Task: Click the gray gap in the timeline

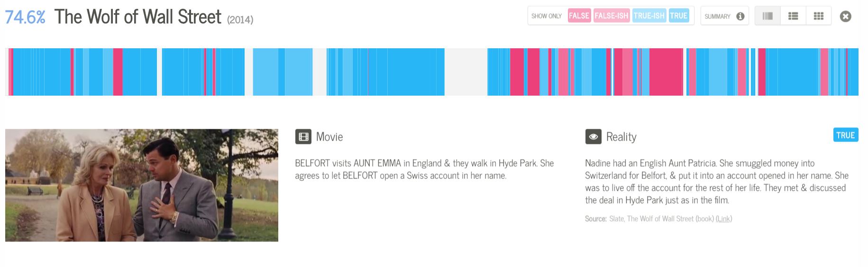Action: point(466,72)
